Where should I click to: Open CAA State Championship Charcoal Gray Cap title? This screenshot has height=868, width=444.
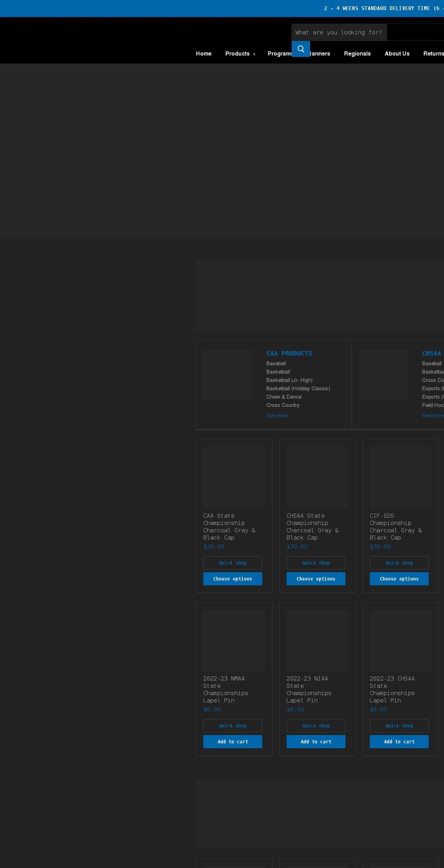229,527
